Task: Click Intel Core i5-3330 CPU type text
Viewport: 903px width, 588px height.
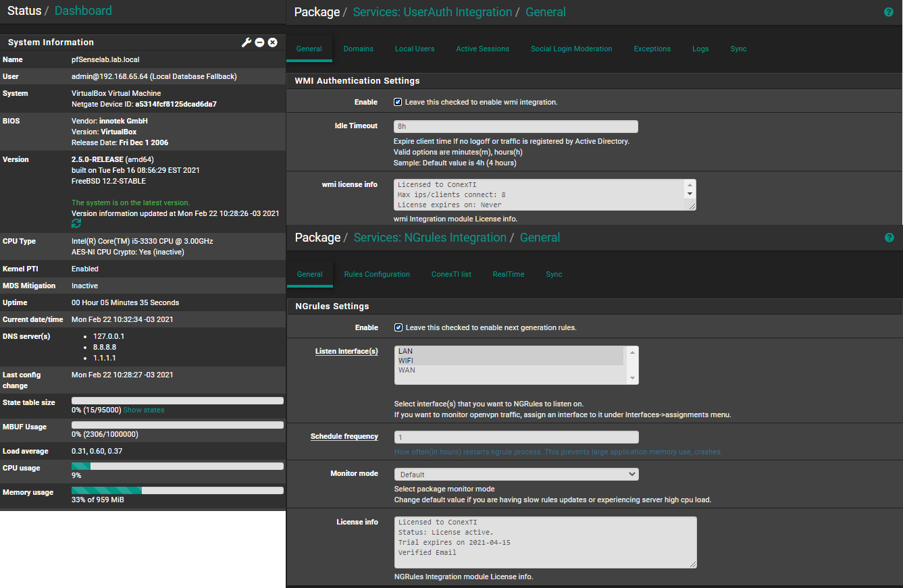Action: pos(143,241)
